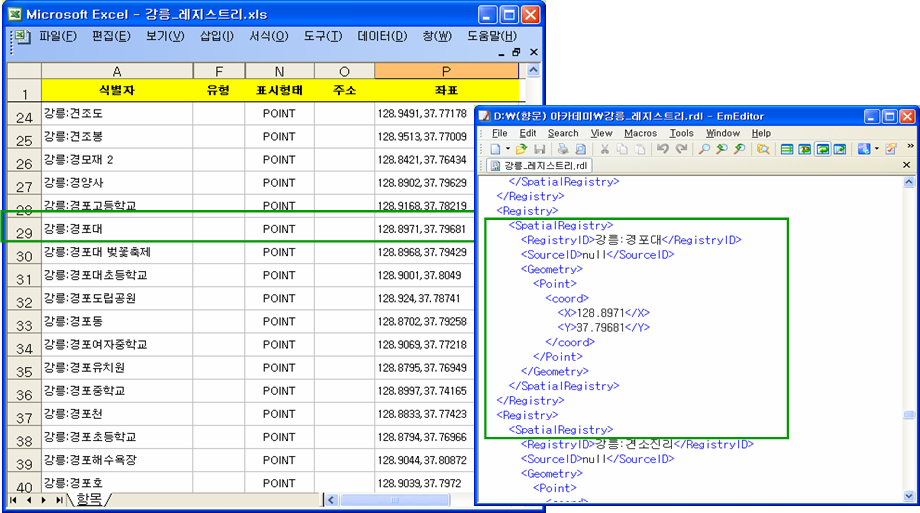Screen dimensions: 920x513
Task: Open Print Preview in EmEditor toolbar
Action: coord(580,149)
